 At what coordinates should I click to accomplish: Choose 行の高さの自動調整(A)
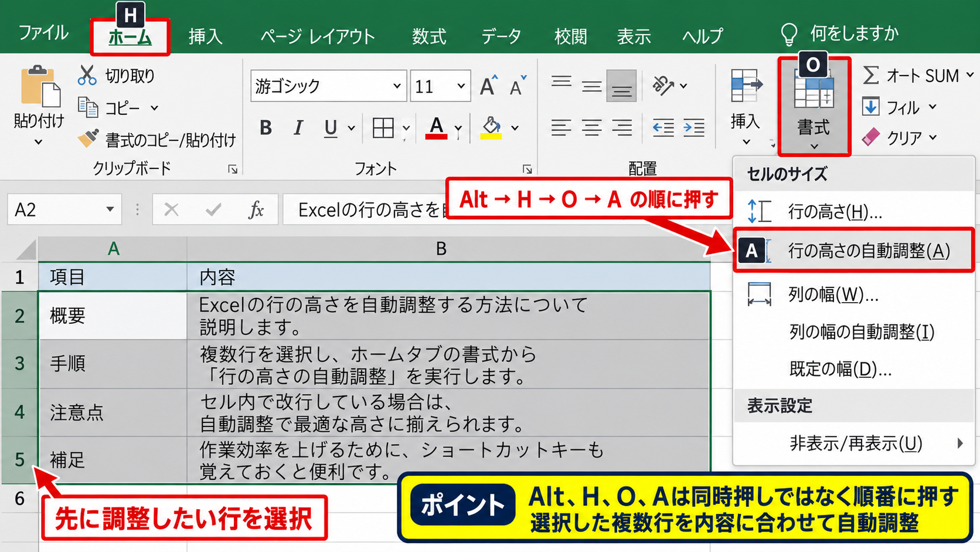click(853, 250)
